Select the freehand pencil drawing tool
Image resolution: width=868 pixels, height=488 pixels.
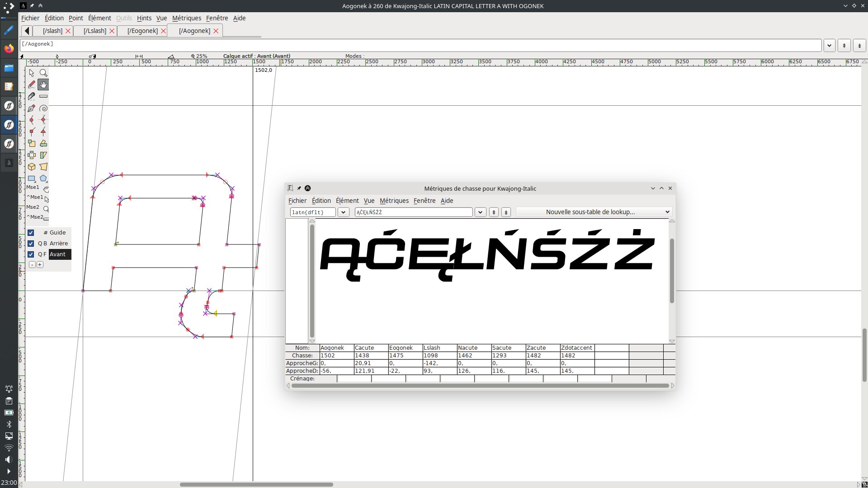point(32,84)
